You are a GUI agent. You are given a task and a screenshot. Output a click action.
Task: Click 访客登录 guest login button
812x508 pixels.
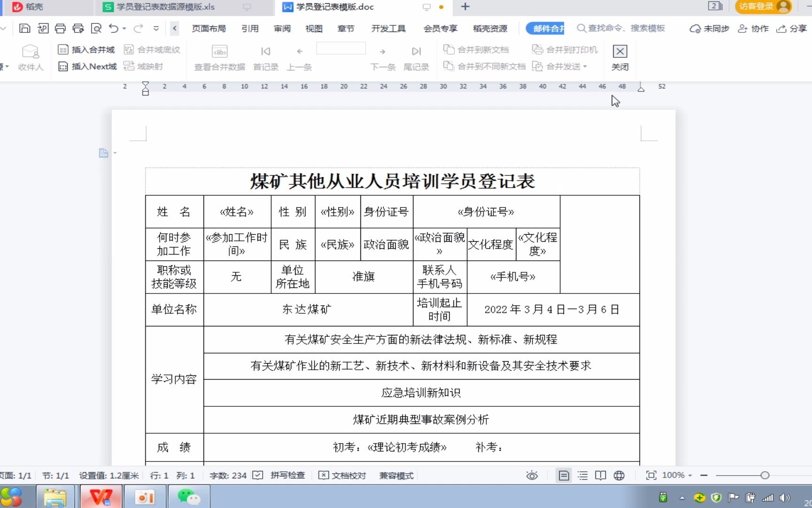764,7
